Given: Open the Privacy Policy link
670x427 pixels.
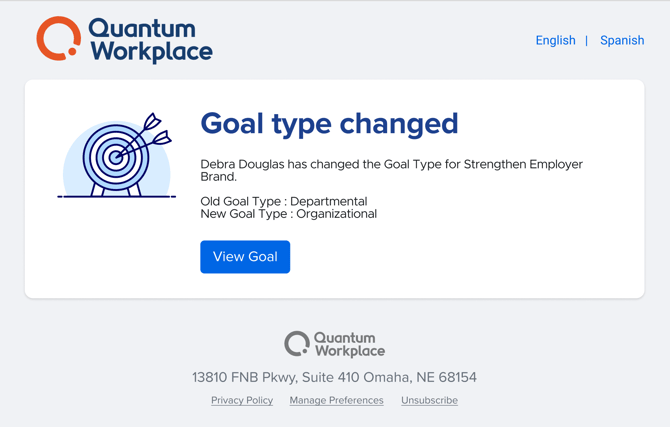Looking at the screenshot, I should [242, 400].
